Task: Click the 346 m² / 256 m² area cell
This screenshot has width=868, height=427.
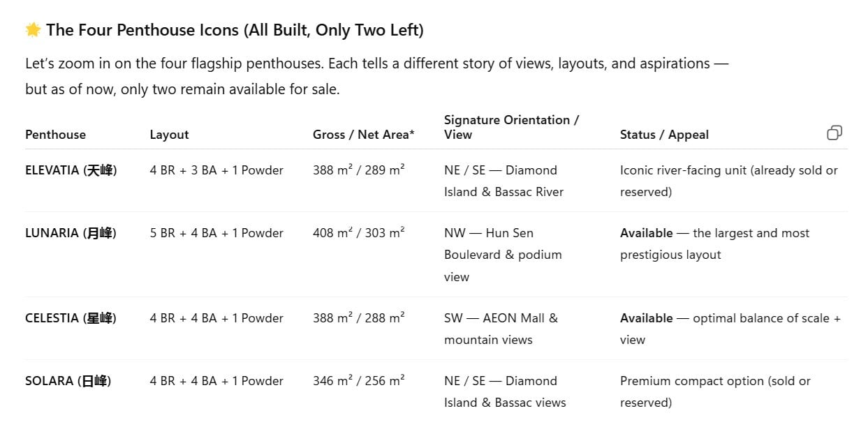Action: 359,381
